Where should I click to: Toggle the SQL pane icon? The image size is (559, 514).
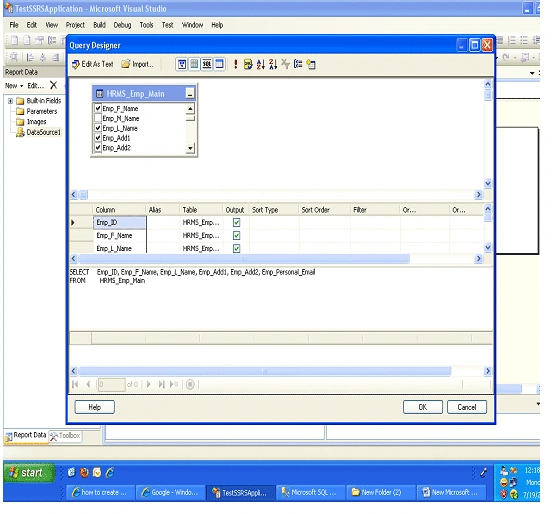[x=207, y=65]
